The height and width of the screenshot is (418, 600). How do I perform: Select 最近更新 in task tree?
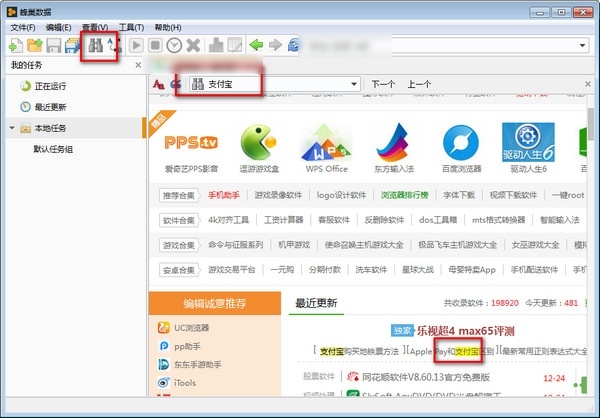point(50,107)
